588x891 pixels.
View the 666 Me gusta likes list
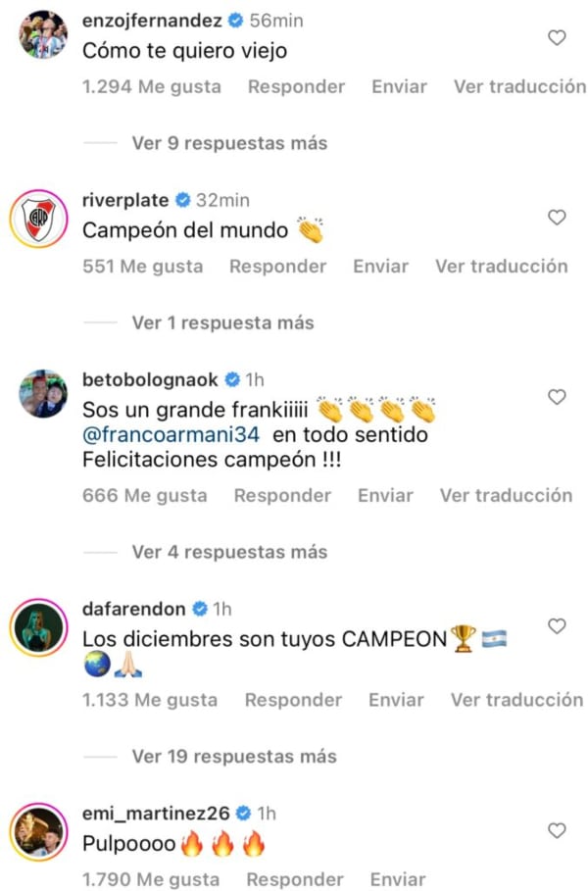tap(145, 496)
